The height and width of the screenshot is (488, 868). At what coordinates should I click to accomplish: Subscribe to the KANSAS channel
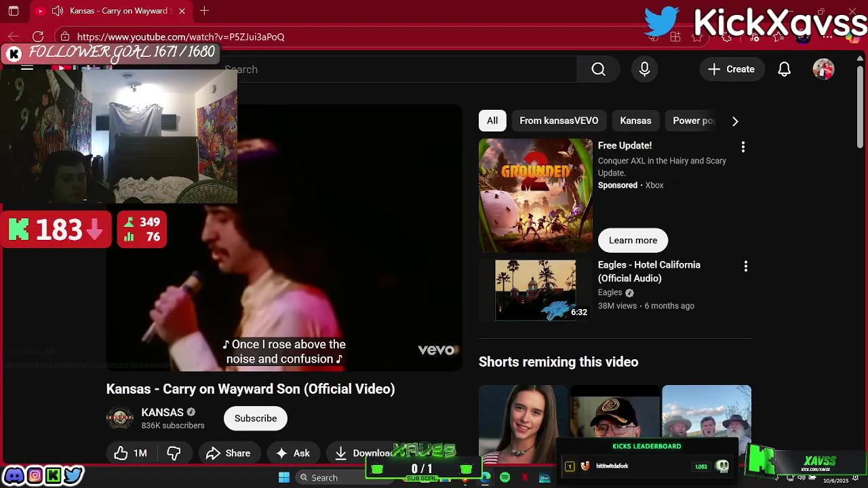(x=256, y=418)
